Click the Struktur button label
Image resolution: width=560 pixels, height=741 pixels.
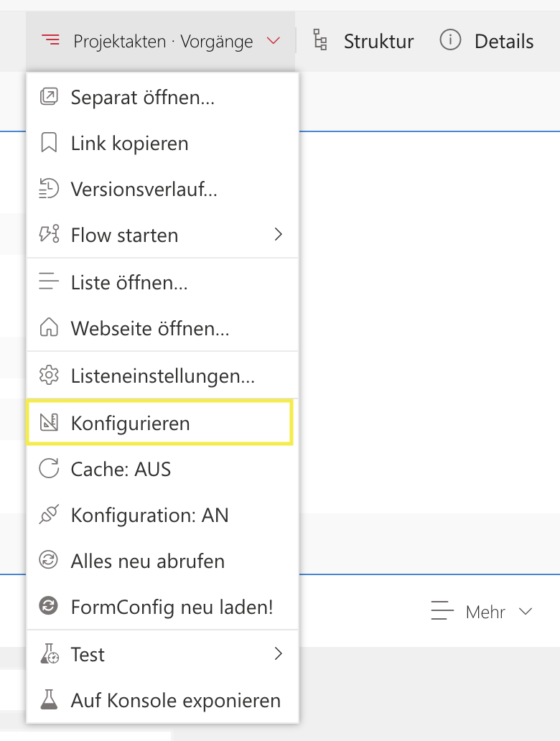(378, 41)
